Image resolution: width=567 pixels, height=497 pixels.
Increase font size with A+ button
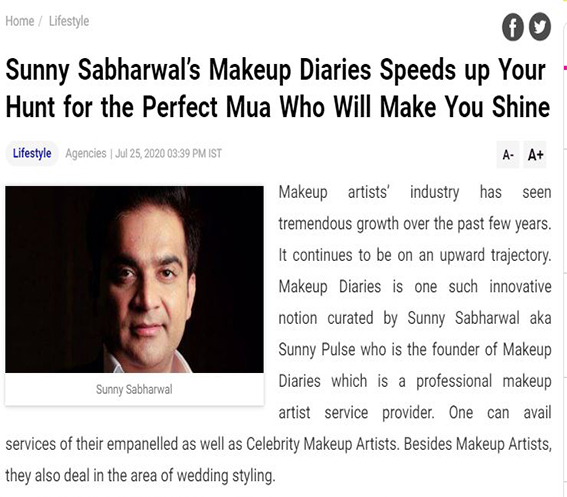[x=535, y=155]
